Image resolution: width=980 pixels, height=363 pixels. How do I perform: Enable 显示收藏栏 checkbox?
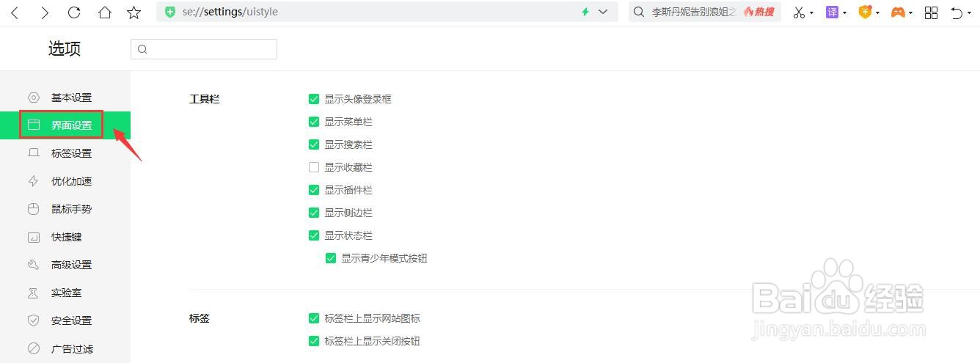[x=314, y=167]
